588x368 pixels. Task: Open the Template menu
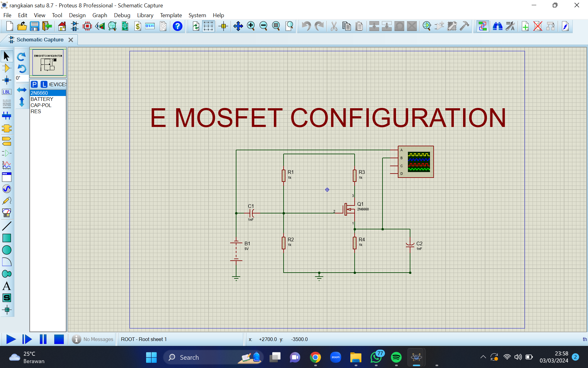coord(171,15)
